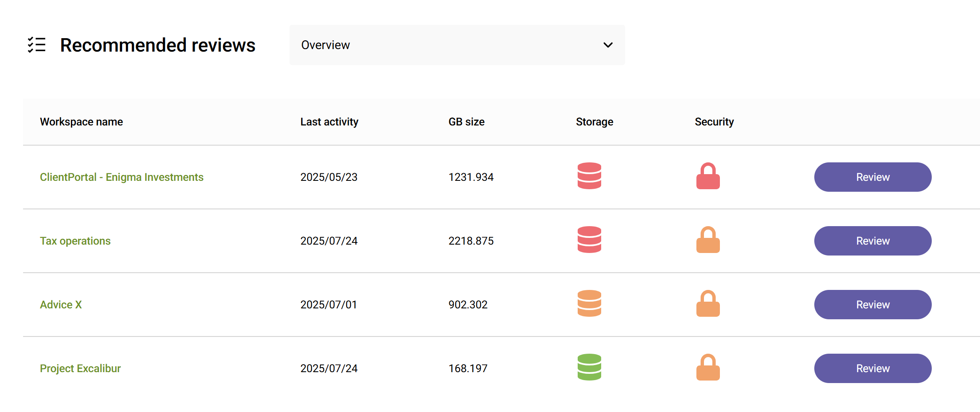Click the Security column header
Viewport: 980px width, 412px height.
click(714, 122)
